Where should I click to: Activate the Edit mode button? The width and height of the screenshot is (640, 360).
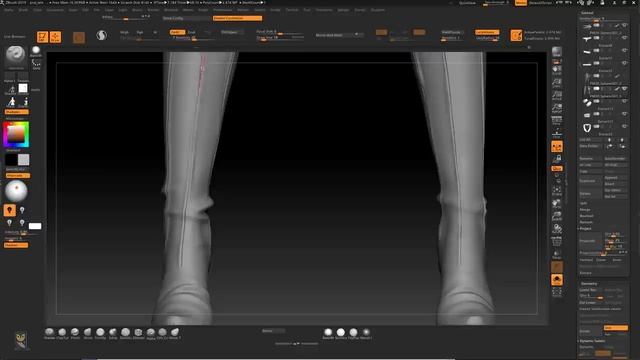point(42,37)
